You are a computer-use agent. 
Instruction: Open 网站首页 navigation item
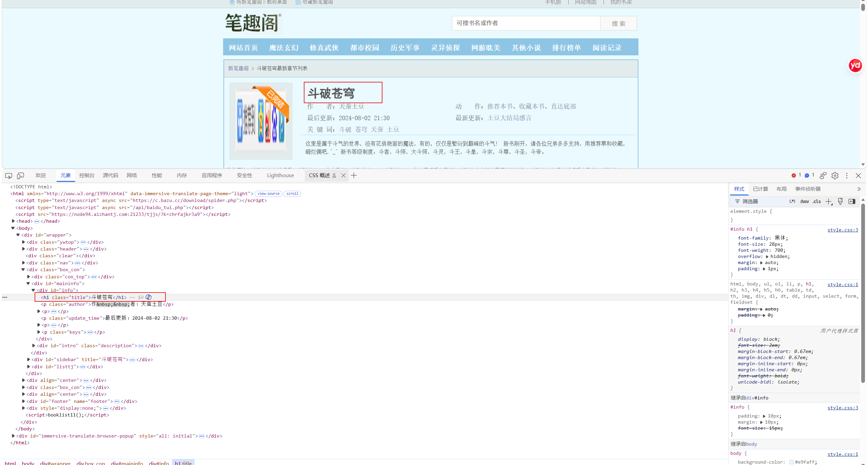click(x=243, y=48)
